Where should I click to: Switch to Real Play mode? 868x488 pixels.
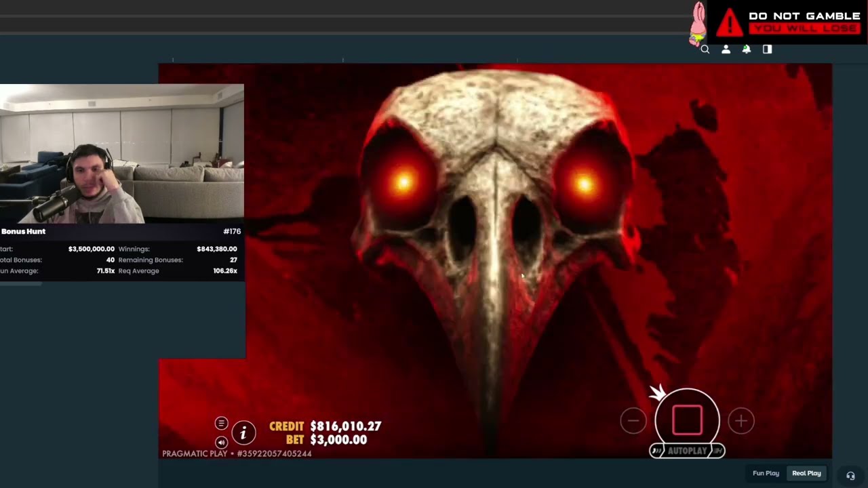coord(806,473)
